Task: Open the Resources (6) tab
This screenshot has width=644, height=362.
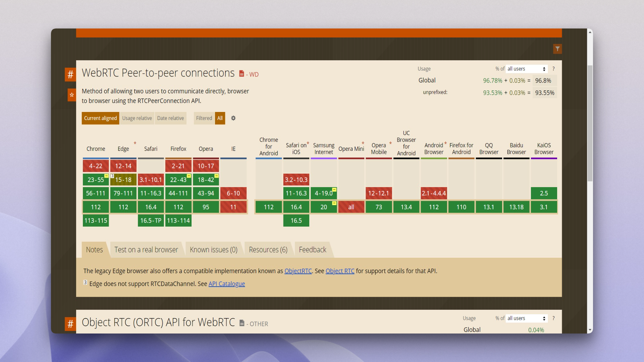Action: pos(268,249)
